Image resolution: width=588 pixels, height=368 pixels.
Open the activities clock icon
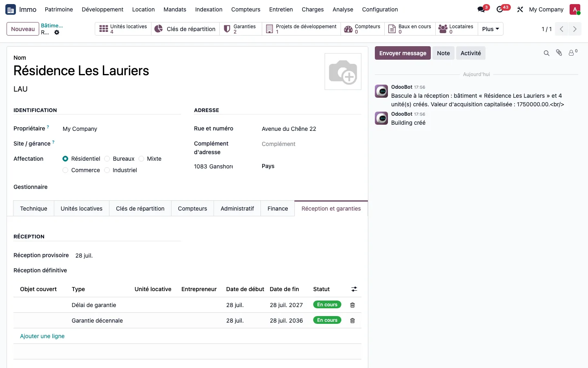(x=500, y=9)
